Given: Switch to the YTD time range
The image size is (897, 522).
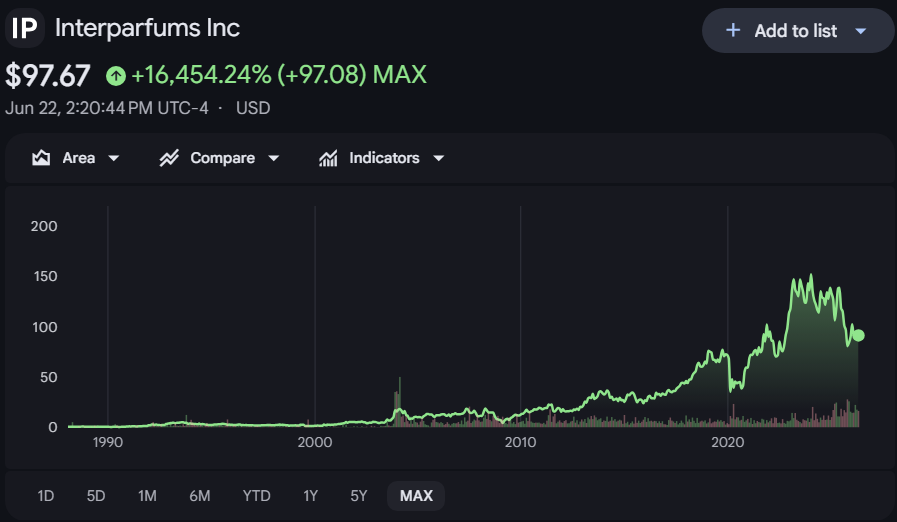Looking at the screenshot, I should pos(256,496).
